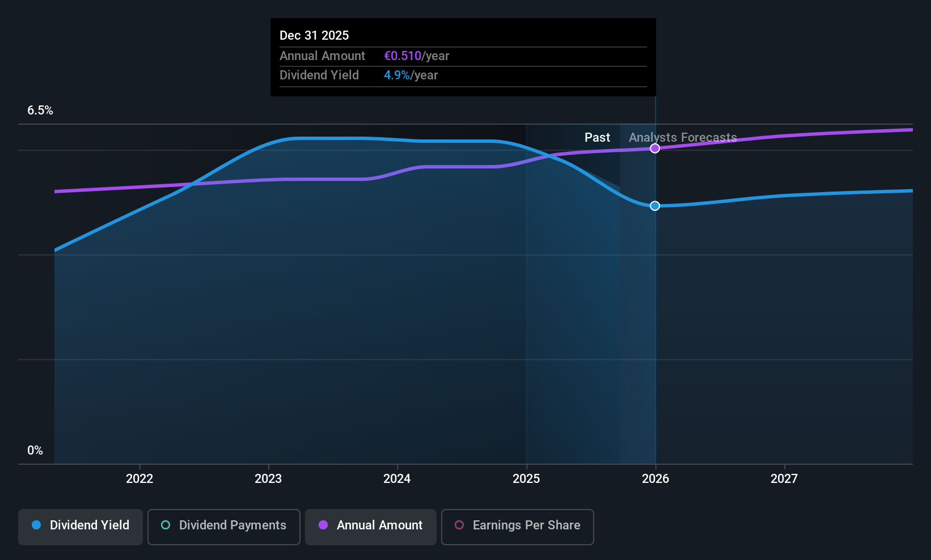Viewport: 931px width, 560px height.
Task: Select the blue Dividend Yield data point marker
Action: point(655,206)
